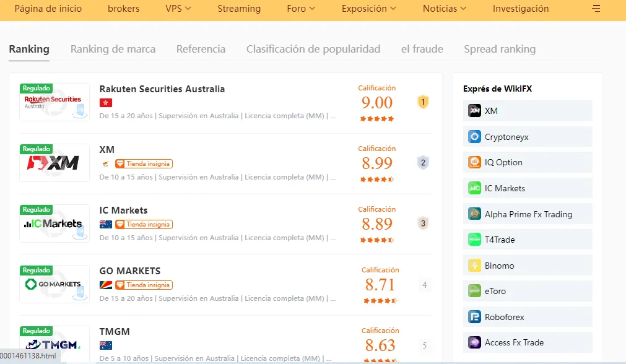The image size is (626, 364).
Task: Click Tienda insignia badge under IC Markets
Action: click(144, 224)
